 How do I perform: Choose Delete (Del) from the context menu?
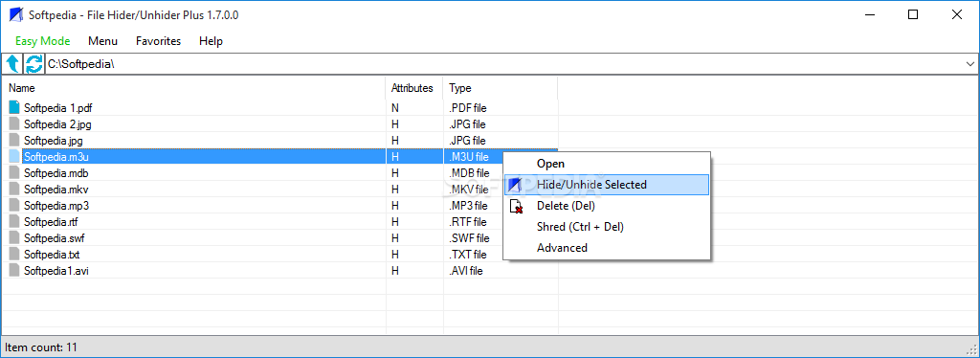(x=607, y=206)
